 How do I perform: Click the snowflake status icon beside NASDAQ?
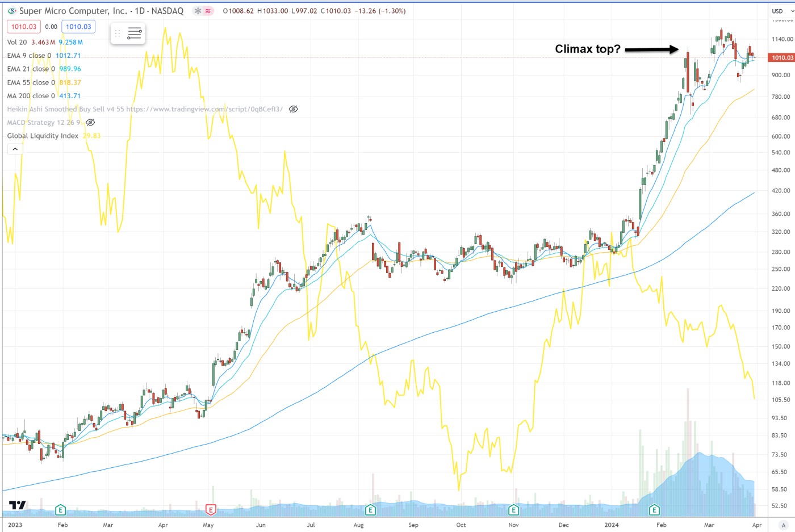tap(198, 11)
